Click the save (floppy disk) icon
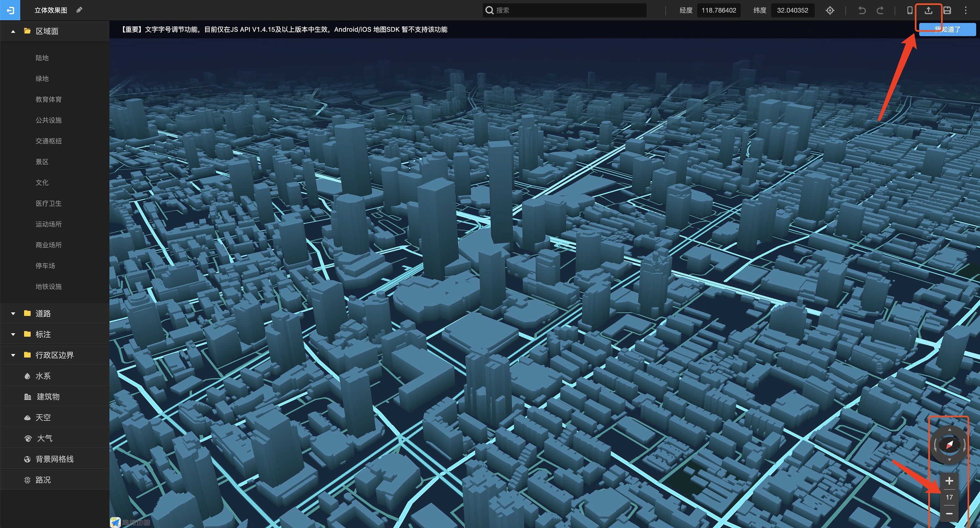Screen dimensions: 980x528 click(947, 10)
